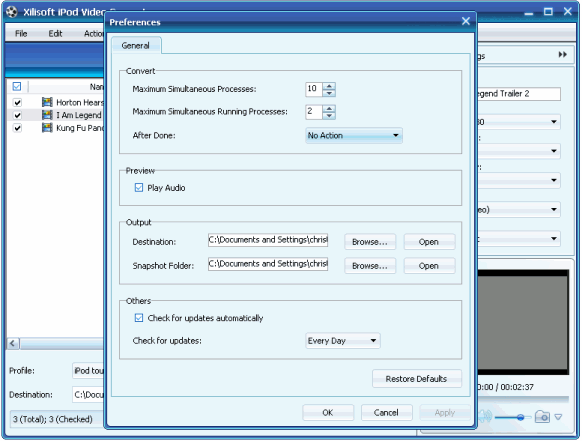Open the Check for updates frequency dropdown
The width and height of the screenshot is (582, 441).
[x=343, y=340]
